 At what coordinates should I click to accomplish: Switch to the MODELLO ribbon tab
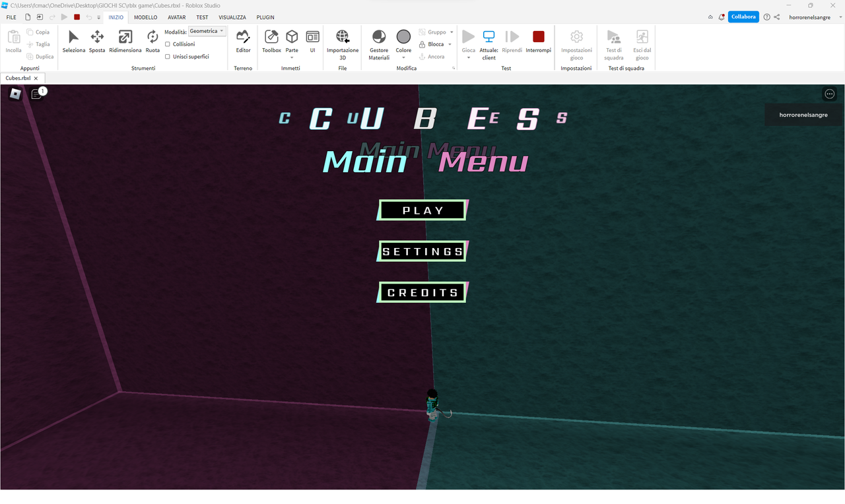click(x=145, y=17)
